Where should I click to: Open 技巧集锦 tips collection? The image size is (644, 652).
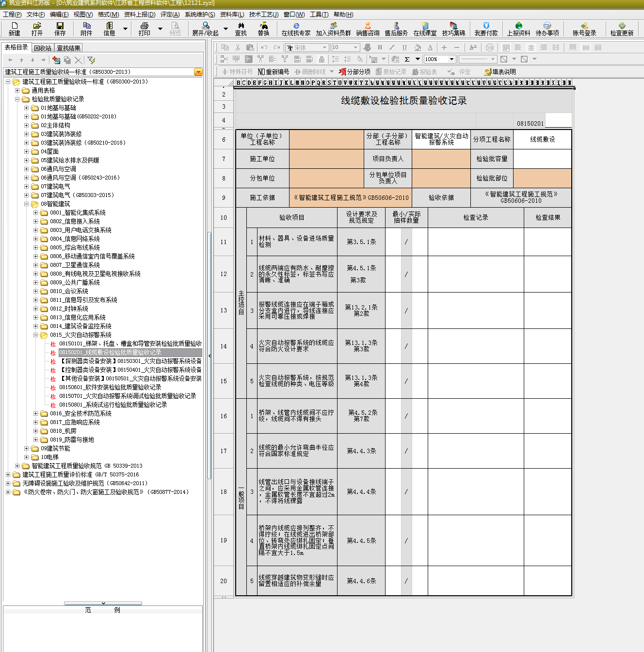click(454, 29)
